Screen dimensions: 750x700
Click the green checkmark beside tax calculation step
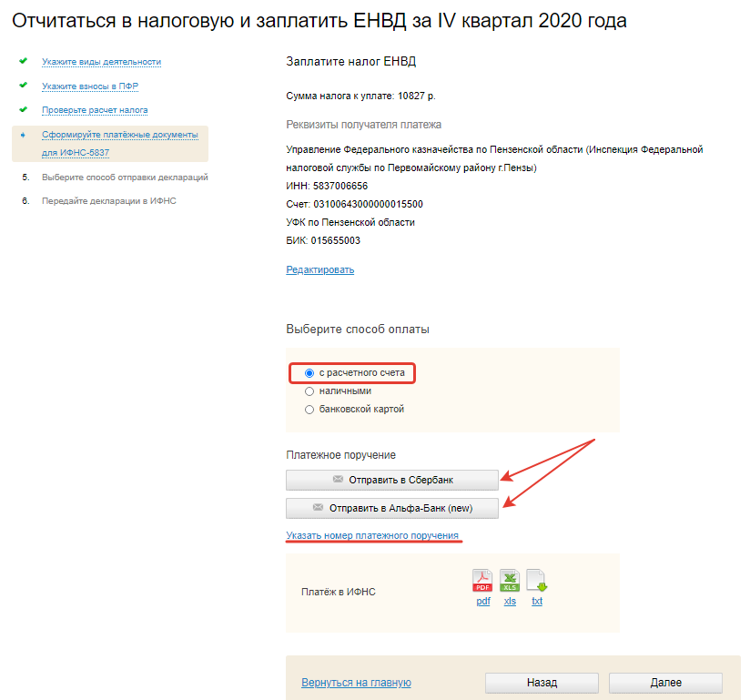point(23,109)
